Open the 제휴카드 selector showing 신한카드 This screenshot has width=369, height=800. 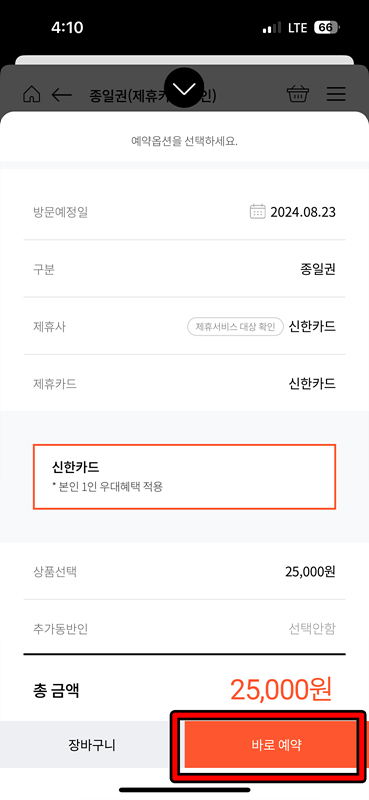(x=184, y=384)
